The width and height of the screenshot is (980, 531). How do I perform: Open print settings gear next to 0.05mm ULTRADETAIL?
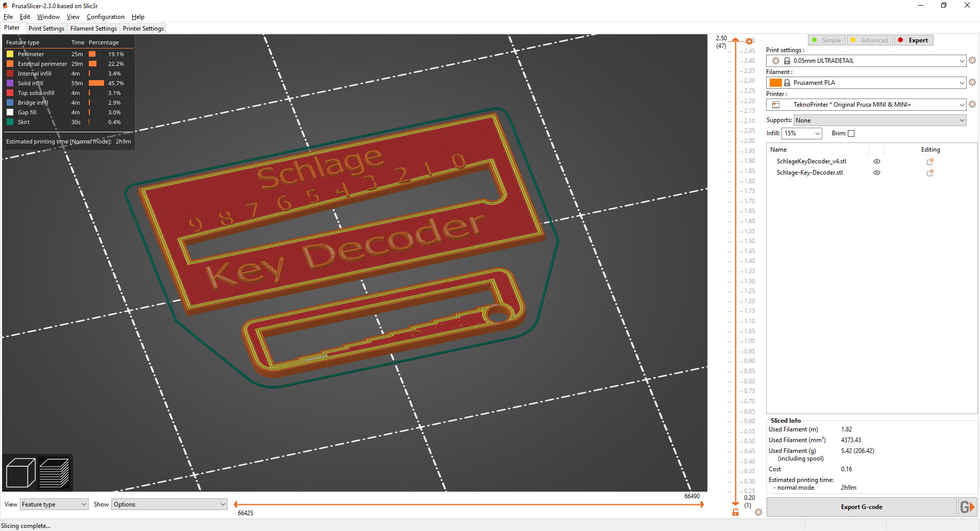[x=972, y=60]
